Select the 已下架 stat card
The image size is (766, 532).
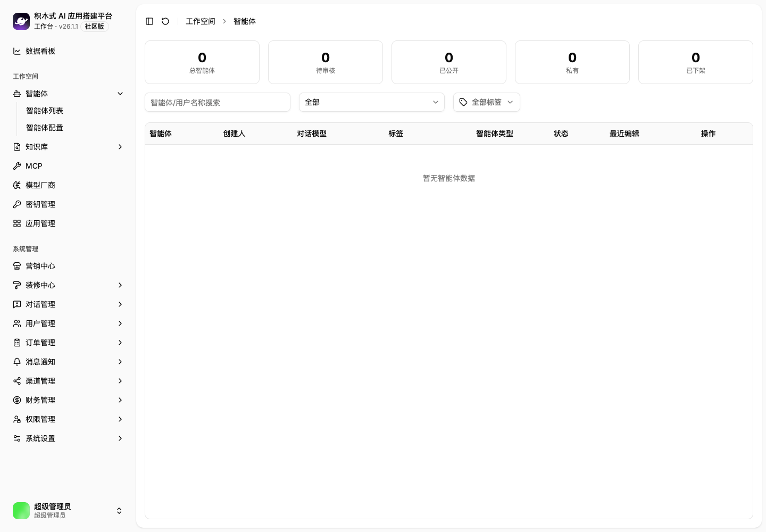click(696, 62)
